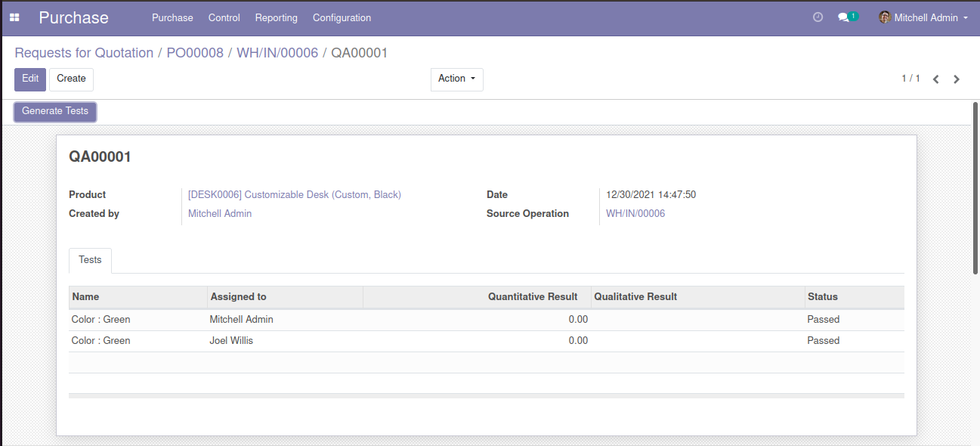Open PO00008 breadcrumb link
This screenshot has height=446, width=980.
(x=195, y=53)
